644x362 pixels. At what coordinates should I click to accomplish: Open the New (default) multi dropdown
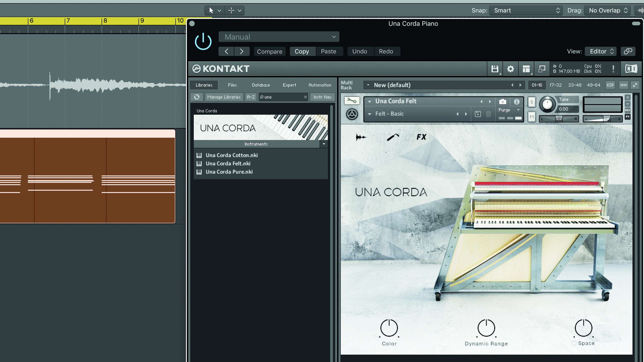point(368,85)
